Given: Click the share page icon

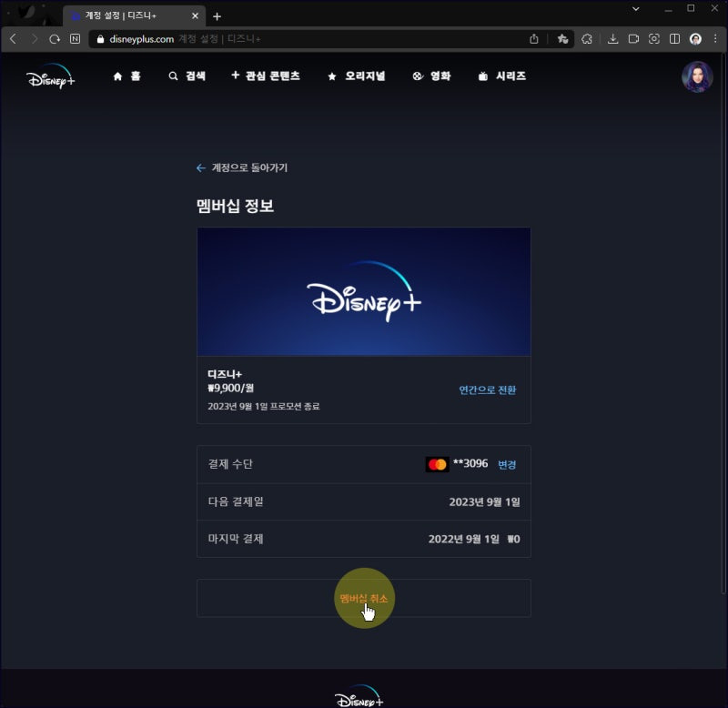Looking at the screenshot, I should tap(534, 39).
